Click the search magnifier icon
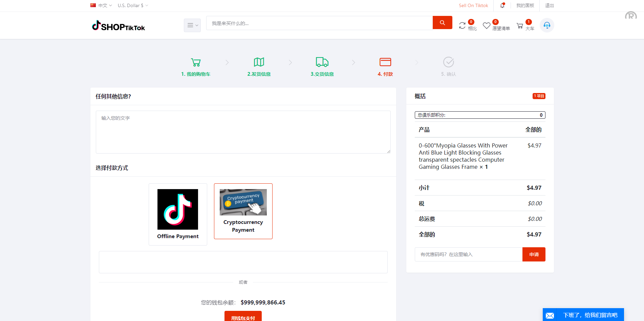 (x=442, y=22)
